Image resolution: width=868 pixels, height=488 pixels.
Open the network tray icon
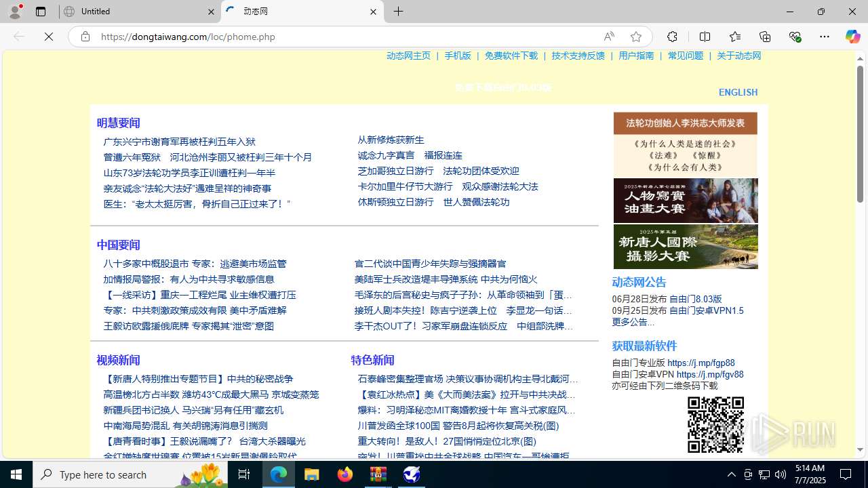pyautogui.click(x=764, y=474)
